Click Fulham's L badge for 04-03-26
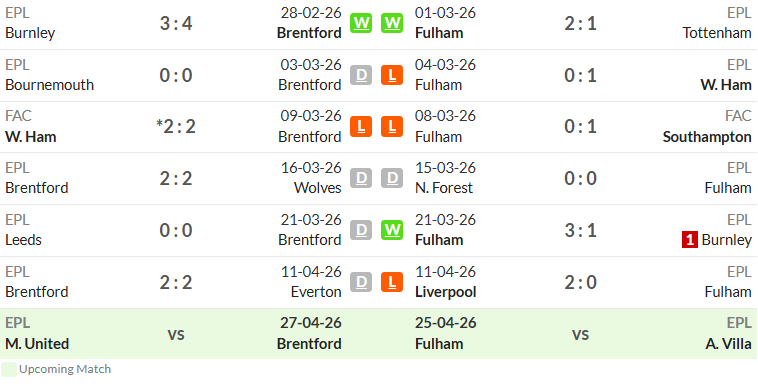Viewport: 758px width, 390px height. [392, 75]
